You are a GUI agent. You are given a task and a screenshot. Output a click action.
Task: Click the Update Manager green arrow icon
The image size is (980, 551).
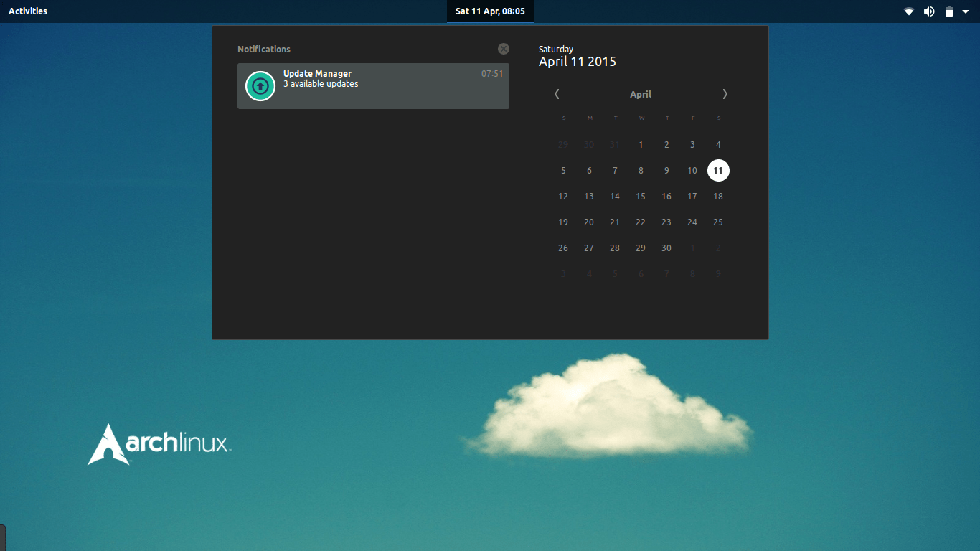(x=260, y=85)
